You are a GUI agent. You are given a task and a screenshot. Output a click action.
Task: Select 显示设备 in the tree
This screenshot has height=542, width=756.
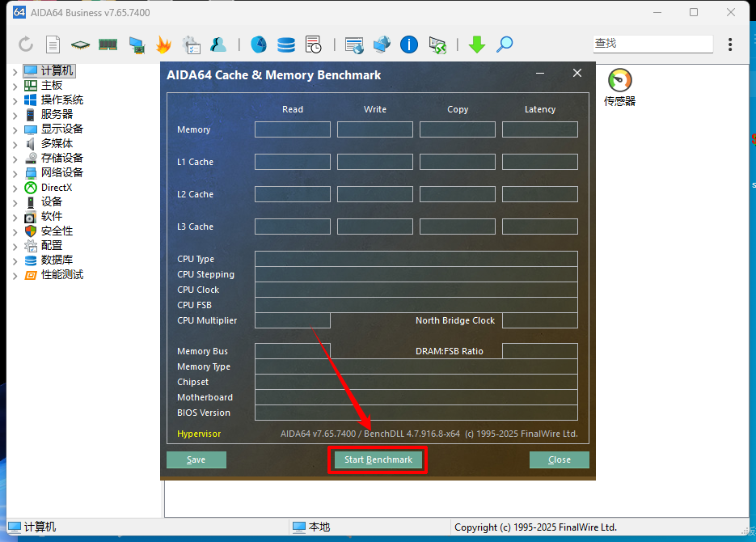pyautogui.click(x=62, y=129)
